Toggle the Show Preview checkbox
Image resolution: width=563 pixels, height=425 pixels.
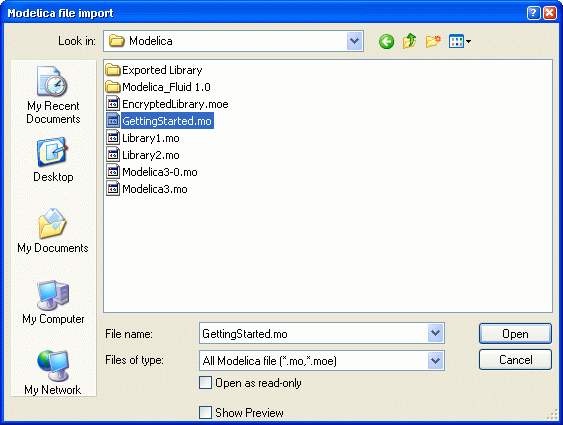click(205, 412)
